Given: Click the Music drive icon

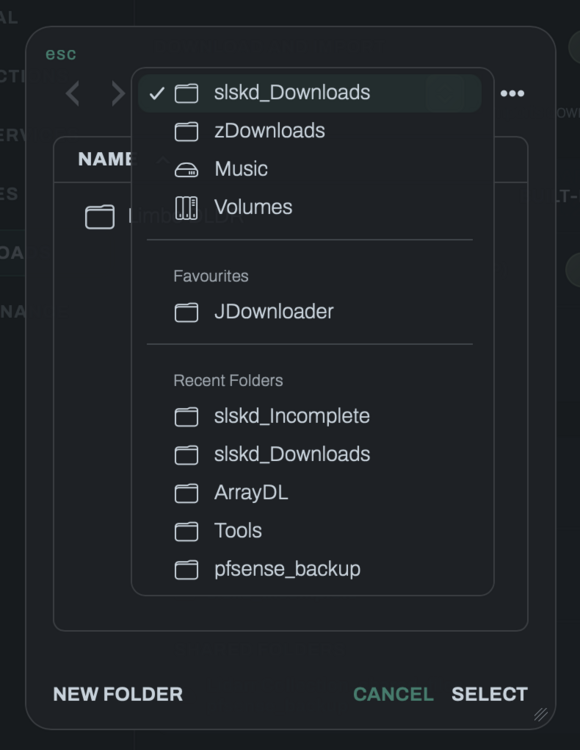Looking at the screenshot, I should tap(186, 169).
